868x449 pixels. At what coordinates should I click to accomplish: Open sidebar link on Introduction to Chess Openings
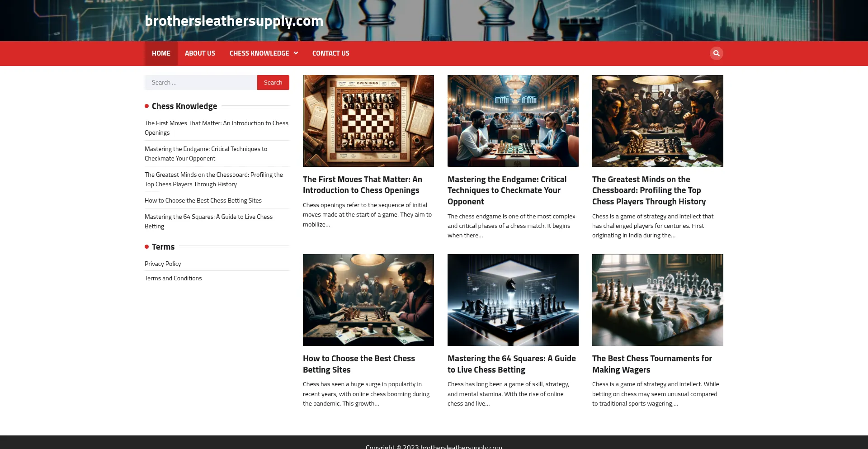coord(217,128)
